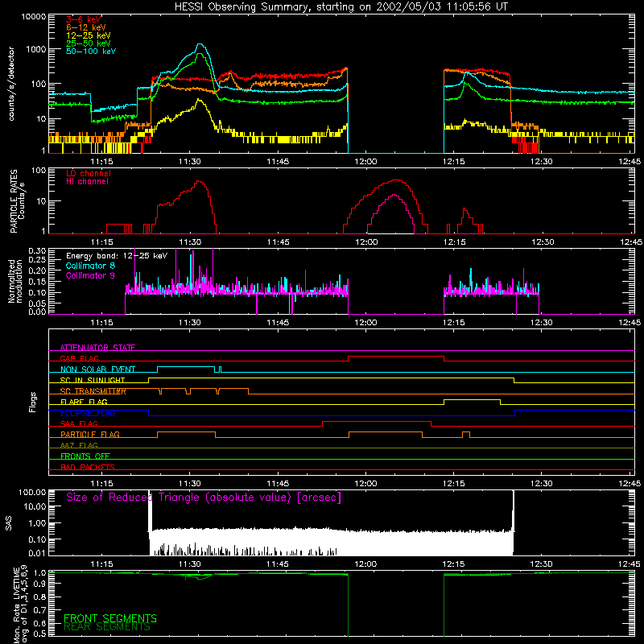The width and height of the screenshot is (644, 644).
Task: Select the LO channel legend label
Action: 89,173
